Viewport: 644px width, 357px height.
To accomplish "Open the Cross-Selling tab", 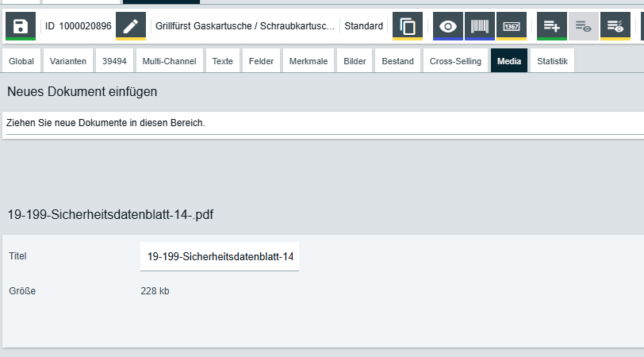I will point(455,61).
